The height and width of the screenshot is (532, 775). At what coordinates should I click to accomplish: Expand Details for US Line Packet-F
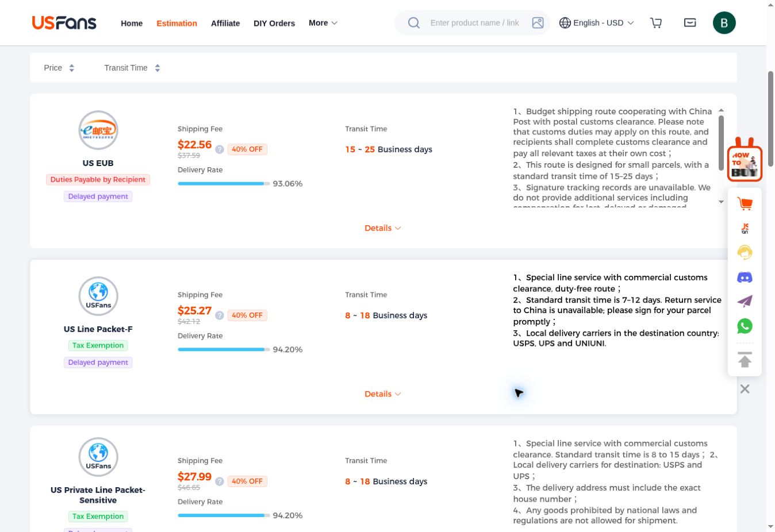[x=383, y=394]
